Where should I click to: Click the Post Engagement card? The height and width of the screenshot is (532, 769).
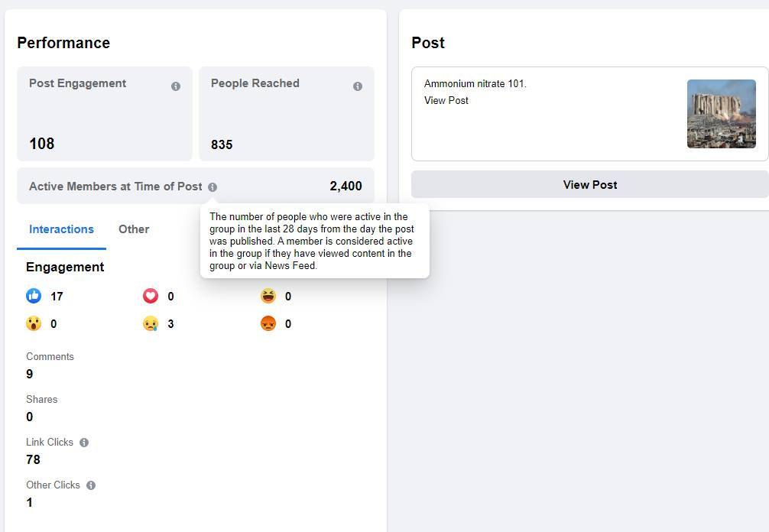(x=105, y=114)
